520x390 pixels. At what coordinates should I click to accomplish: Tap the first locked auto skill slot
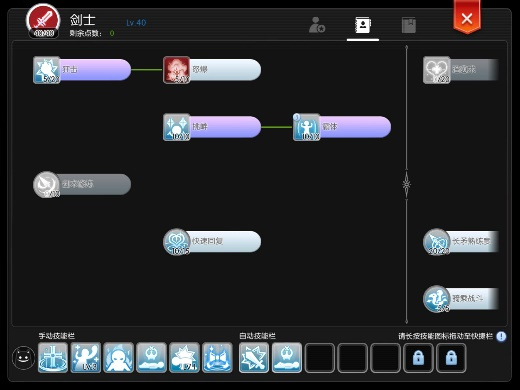418,358
